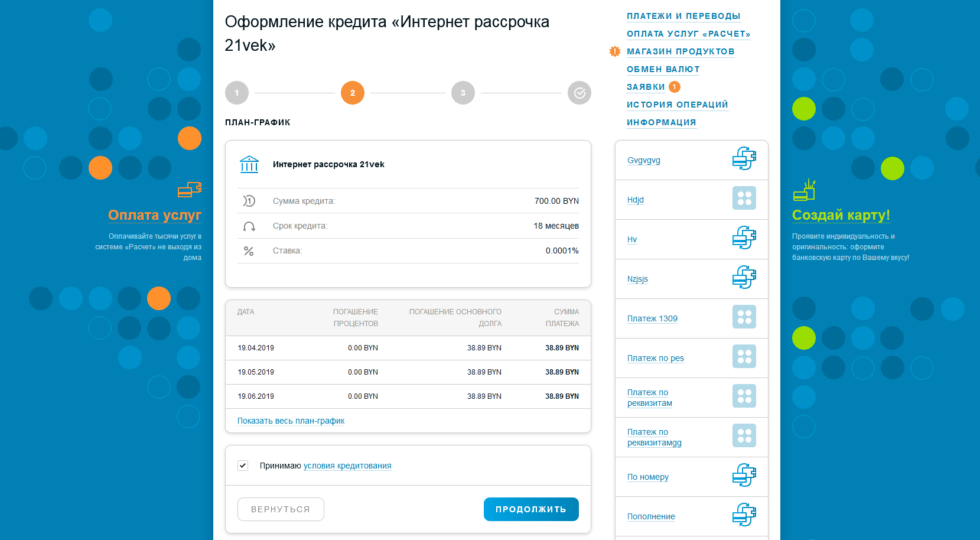The height and width of the screenshot is (540, 980).
Task: Select saved payment Платеж по реквизитам
Action: click(x=650, y=398)
